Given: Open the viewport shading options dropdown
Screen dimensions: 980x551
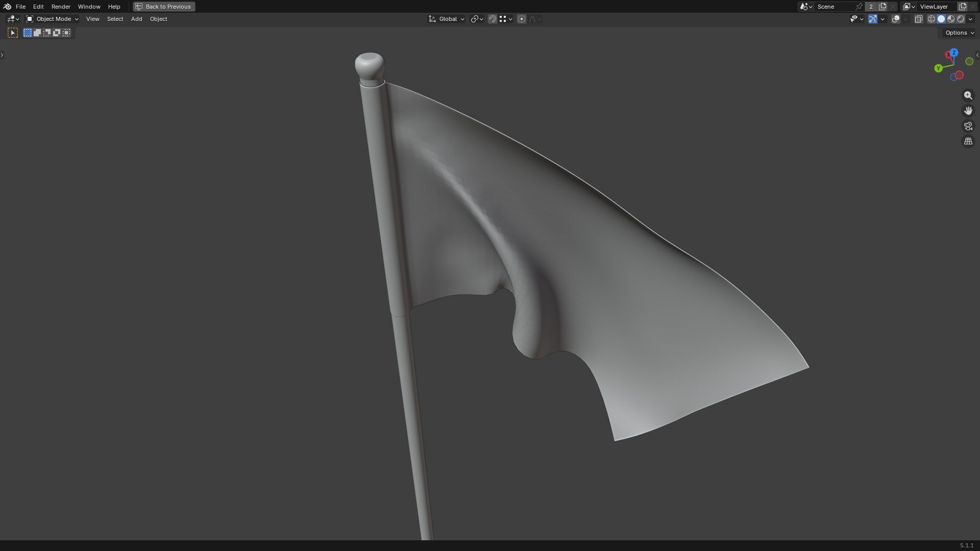Looking at the screenshot, I should 970,19.
